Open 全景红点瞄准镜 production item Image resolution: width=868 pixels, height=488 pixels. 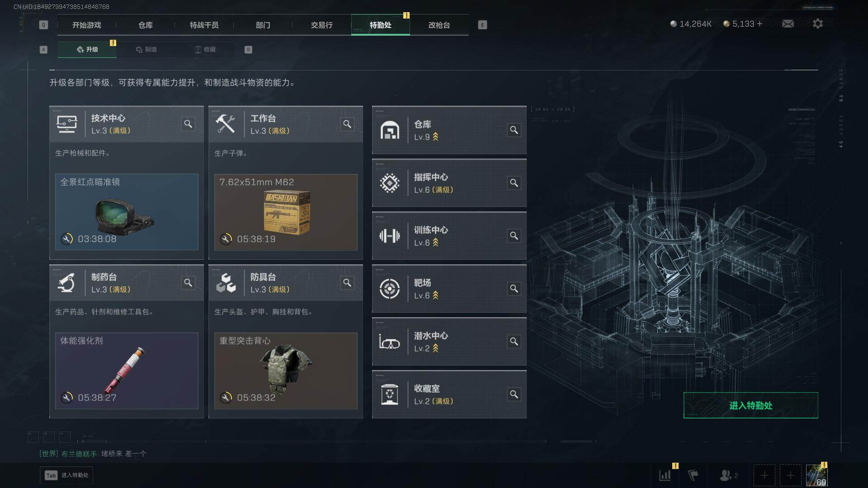pos(127,212)
